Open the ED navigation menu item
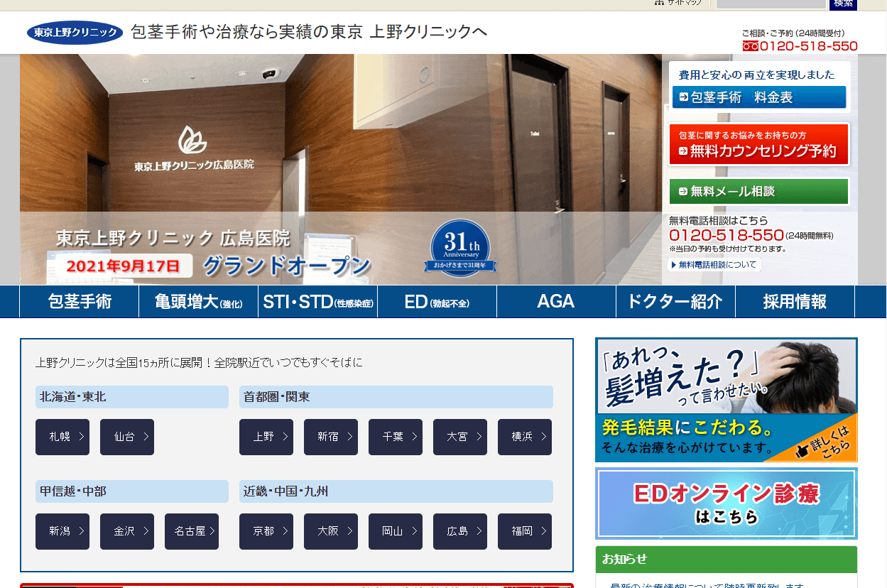The height and width of the screenshot is (588, 887). [x=437, y=301]
